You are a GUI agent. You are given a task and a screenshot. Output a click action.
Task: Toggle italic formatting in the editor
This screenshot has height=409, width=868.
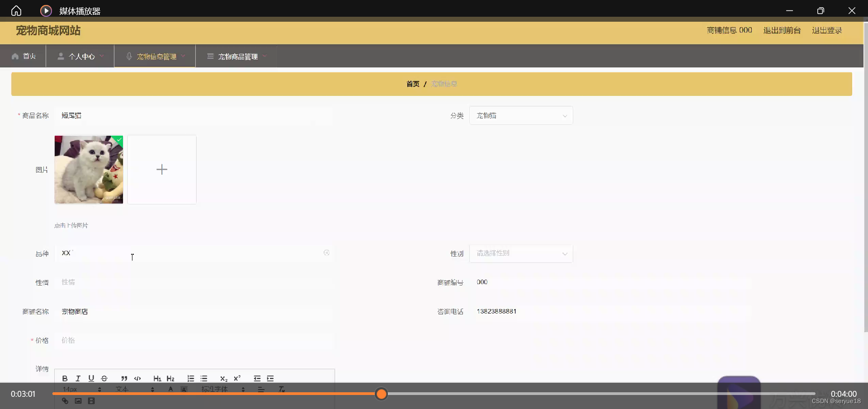[x=78, y=378]
